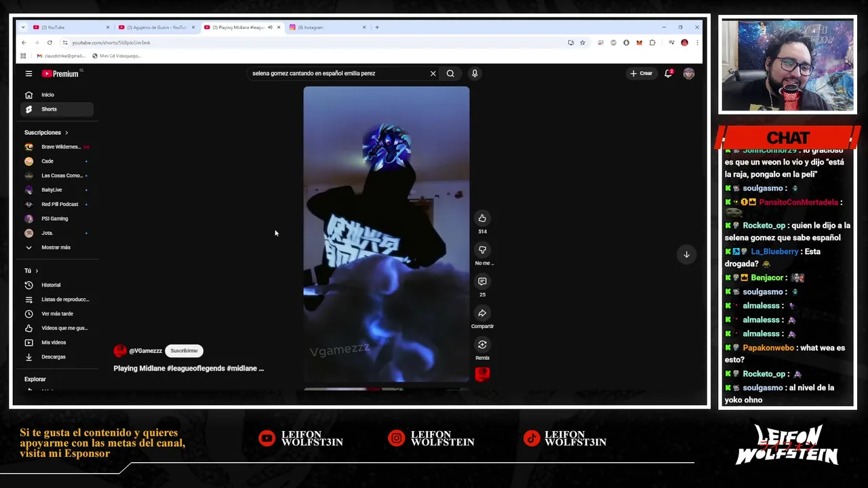This screenshot has width=868, height=488.
Task: Open the account avatar menu
Action: click(688, 73)
